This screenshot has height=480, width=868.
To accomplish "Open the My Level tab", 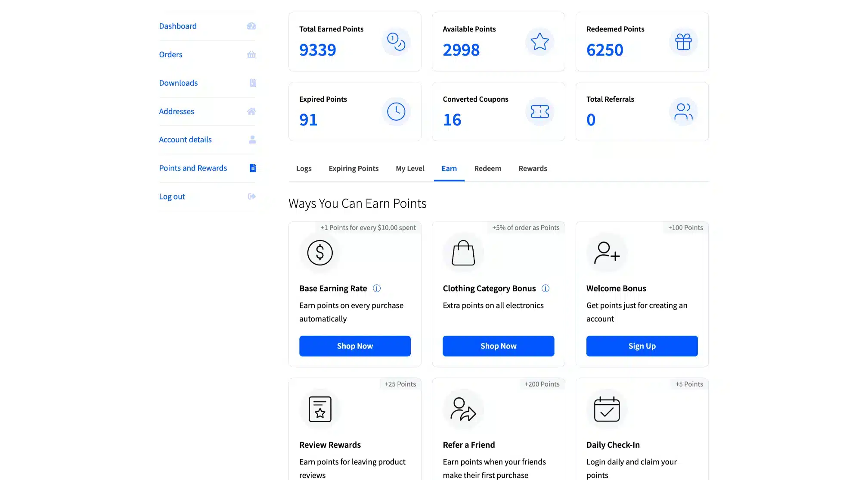I will [410, 168].
